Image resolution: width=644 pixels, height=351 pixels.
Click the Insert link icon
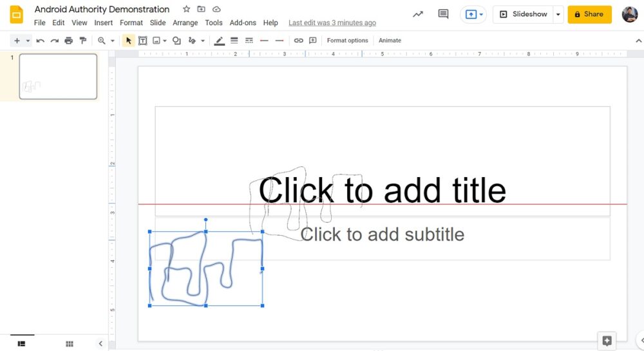pyautogui.click(x=298, y=41)
